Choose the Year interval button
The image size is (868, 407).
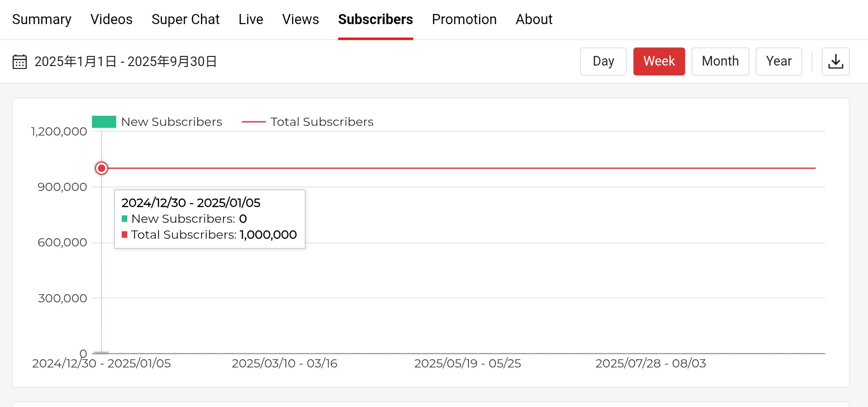779,61
